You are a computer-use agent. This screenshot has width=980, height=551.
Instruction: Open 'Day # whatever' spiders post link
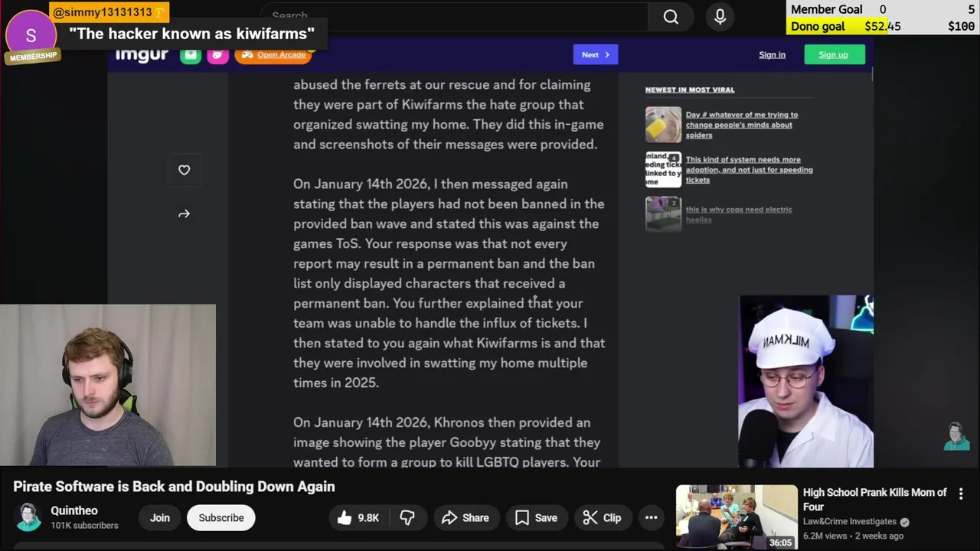coord(741,125)
